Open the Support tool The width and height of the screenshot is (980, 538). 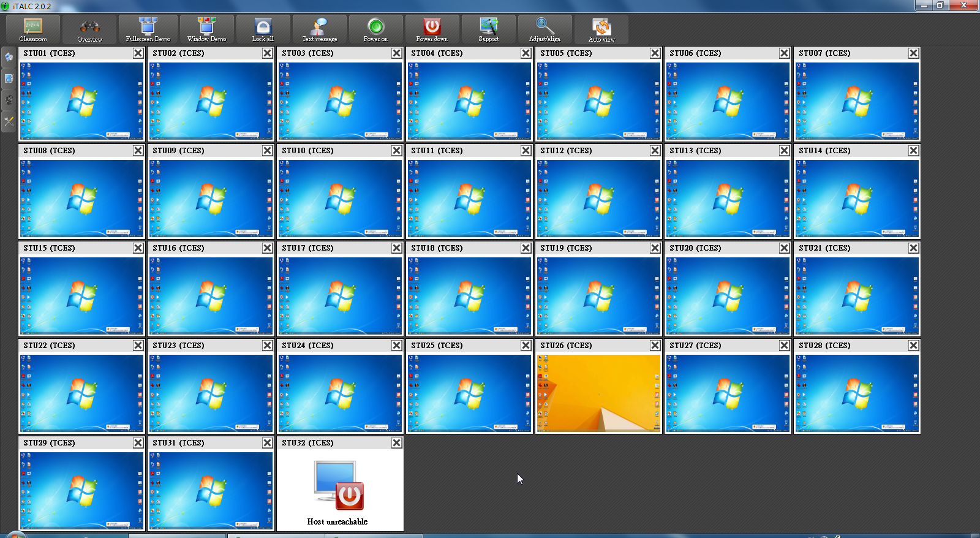(488, 29)
